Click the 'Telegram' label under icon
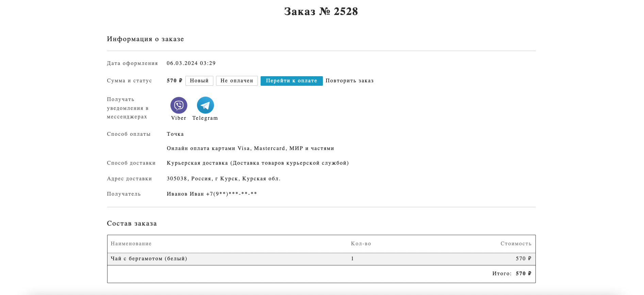Viewport: 644px width, 295px height. (205, 118)
